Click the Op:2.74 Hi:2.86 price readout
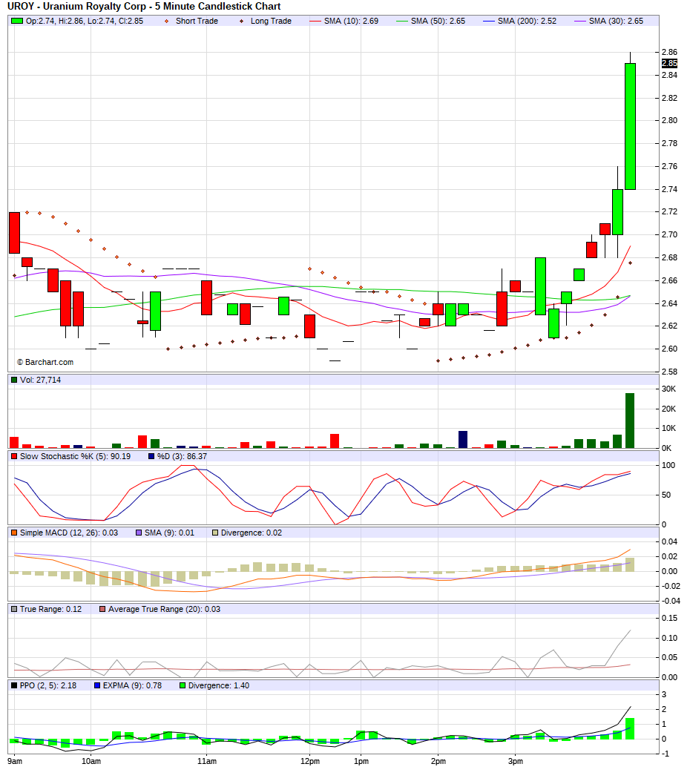 click(85, 21)
